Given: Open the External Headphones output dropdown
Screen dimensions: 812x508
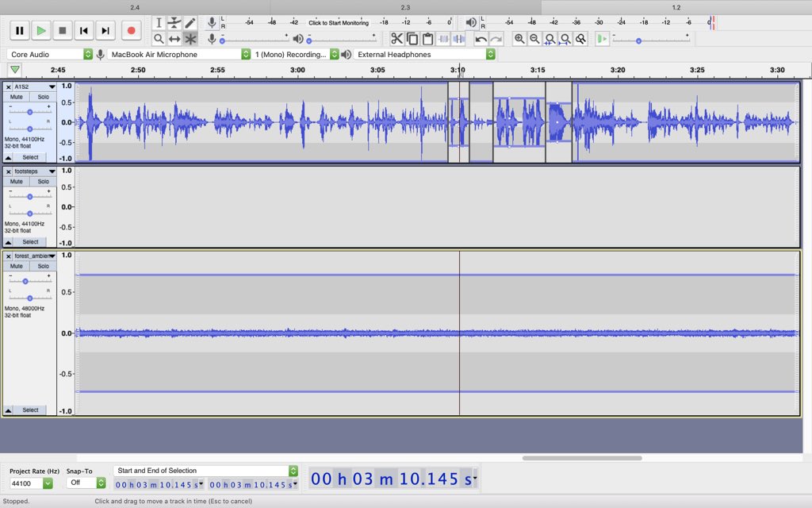Looking at the screenshot, I should coord(425,55).
